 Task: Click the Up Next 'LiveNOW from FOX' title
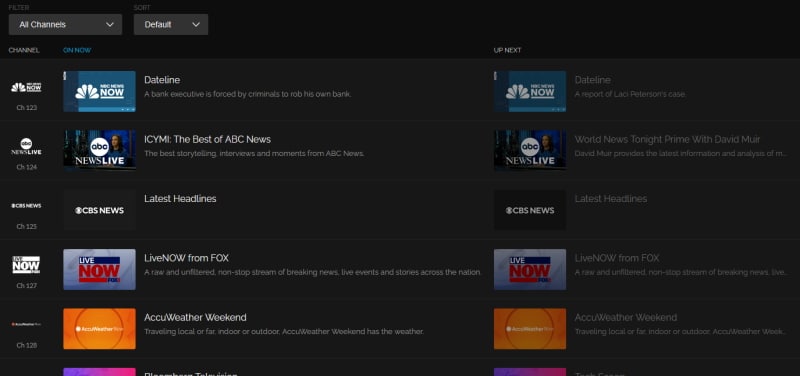pyautogui.click(x=617, y=258)
